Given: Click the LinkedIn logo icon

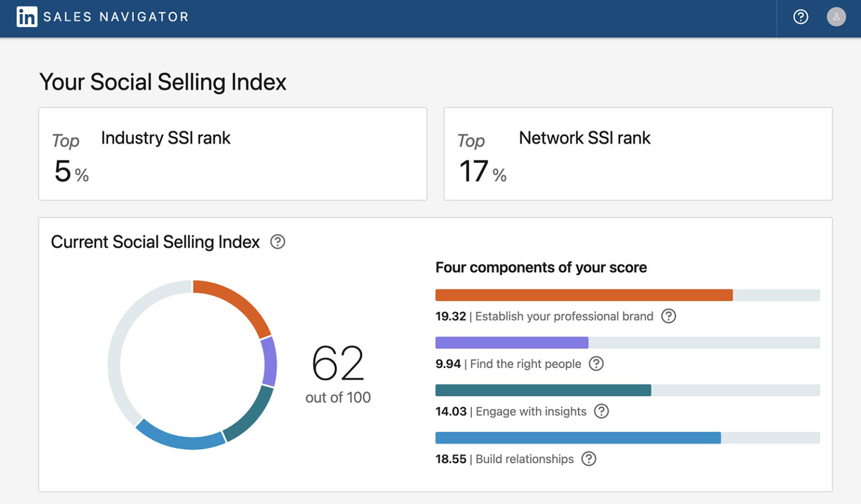Looking at the screenshot, I should pyautogui.click(x=27, y=17).
